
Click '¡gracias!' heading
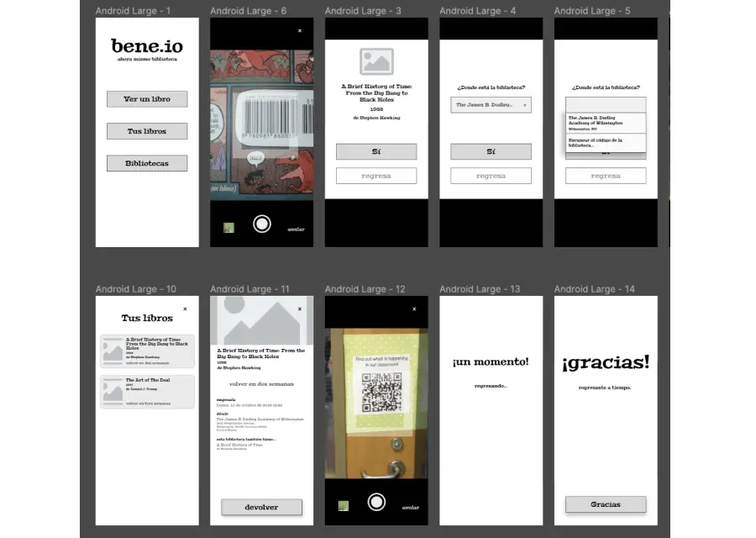click(606, 362)
